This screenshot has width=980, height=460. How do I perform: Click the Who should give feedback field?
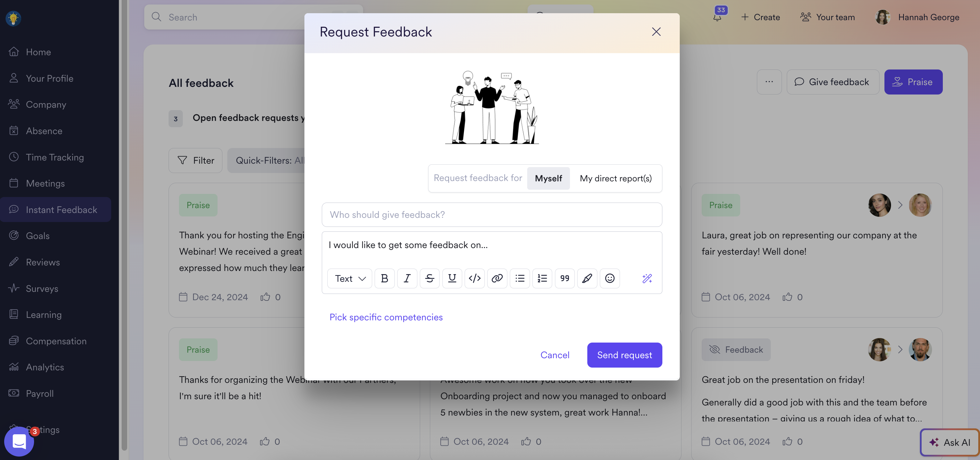pos(491,215)
